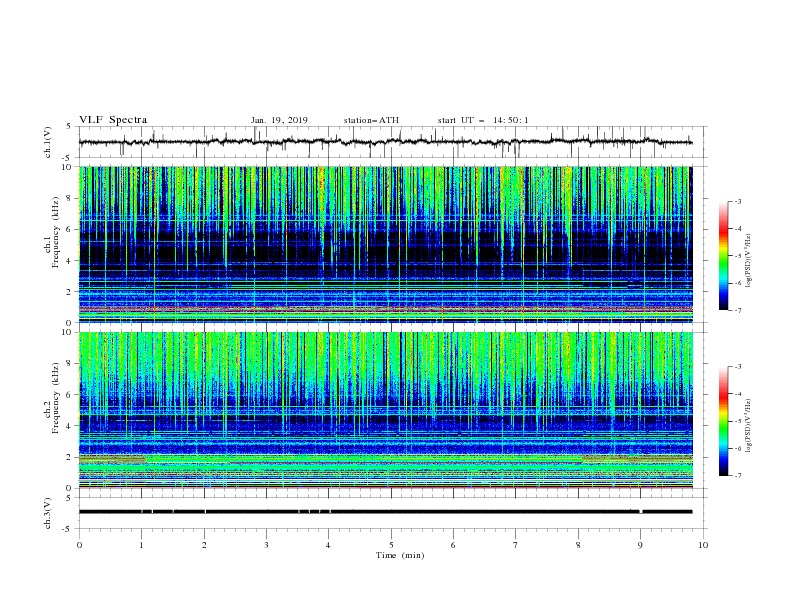Click time axis tick label "6"
The height and width of the screenshot is (612, 792).
click(x=453, y=545)
